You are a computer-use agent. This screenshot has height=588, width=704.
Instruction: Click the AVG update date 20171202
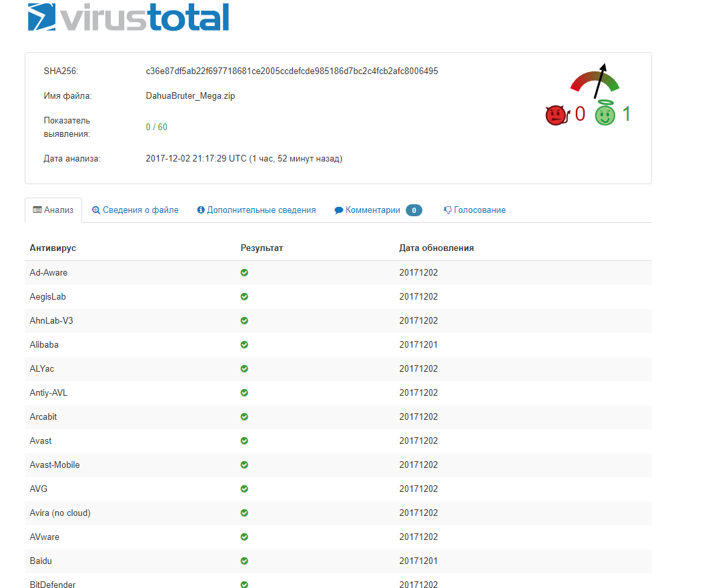tap(418, 489)
